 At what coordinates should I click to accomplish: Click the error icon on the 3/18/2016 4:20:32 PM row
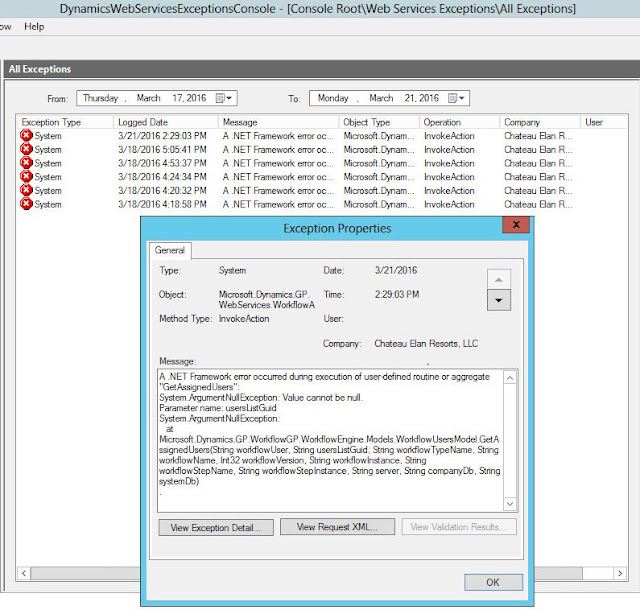pos(26,190)
